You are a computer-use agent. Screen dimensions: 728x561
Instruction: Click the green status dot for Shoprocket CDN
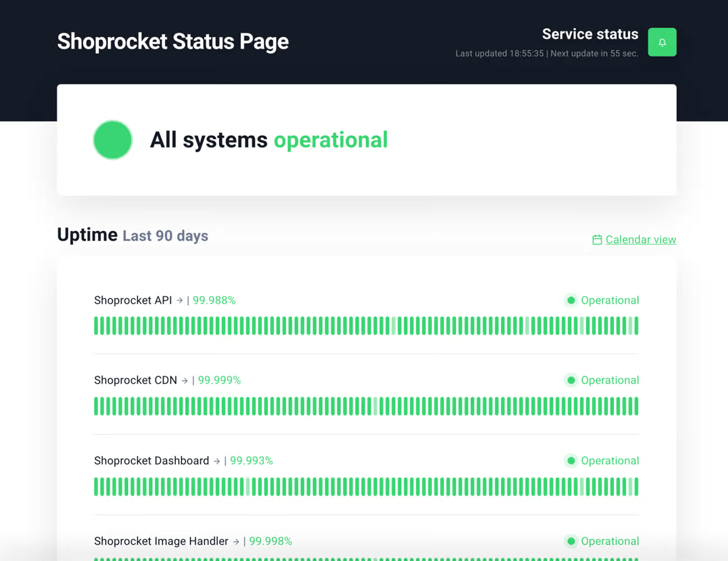point(571,380)
